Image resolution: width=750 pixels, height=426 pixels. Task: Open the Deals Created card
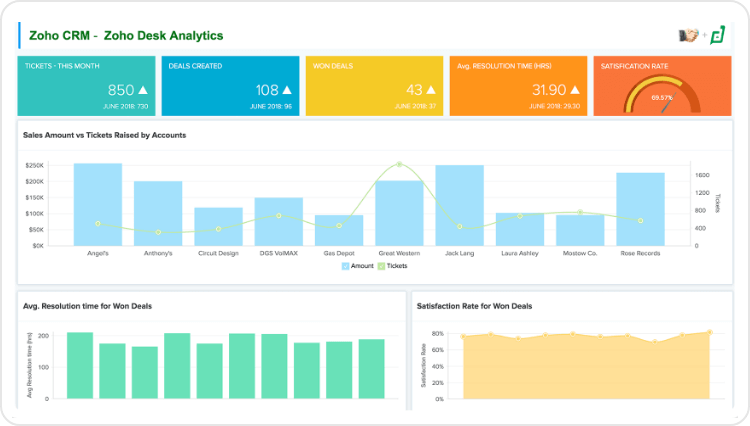click(x=229, y=85)
